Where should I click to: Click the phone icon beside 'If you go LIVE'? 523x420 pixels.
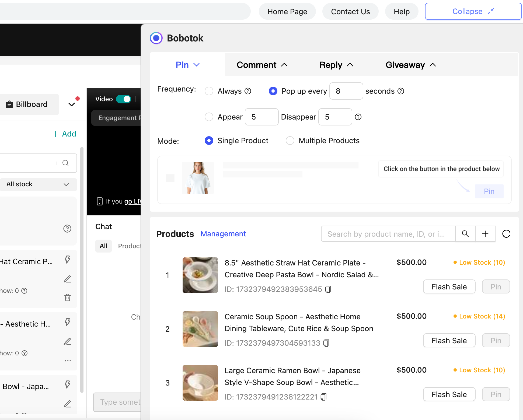point(100,201)
